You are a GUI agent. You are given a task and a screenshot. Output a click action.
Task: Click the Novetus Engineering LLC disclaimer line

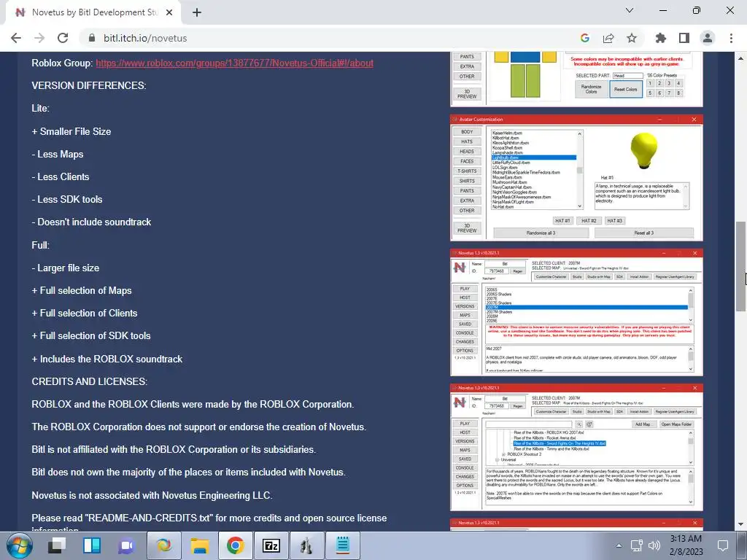[152, 495]
